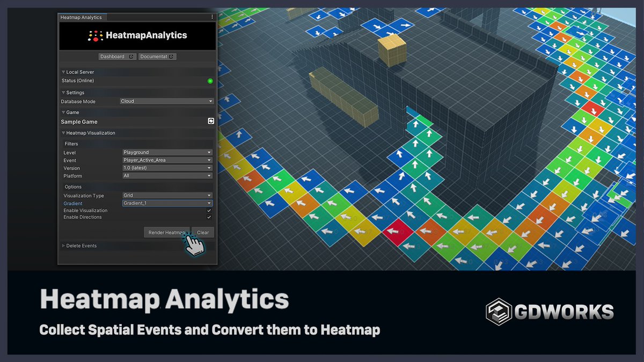Viewport: 644px width, 362px height.
Task: Click the Sample Game name text
Action: [x=79, y=122]
